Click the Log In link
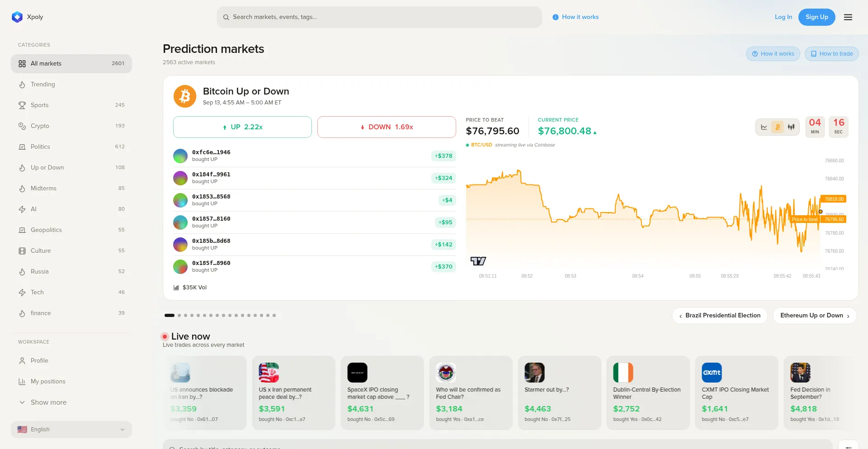Screen dimensions: 868x449 click(783, 17)
